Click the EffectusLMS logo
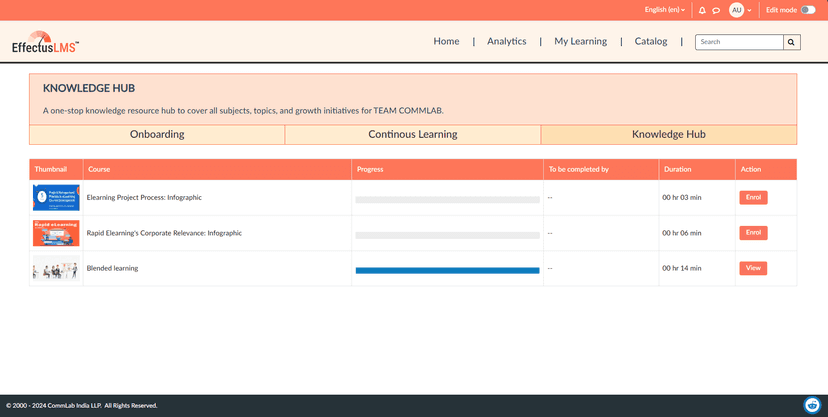 45,42
